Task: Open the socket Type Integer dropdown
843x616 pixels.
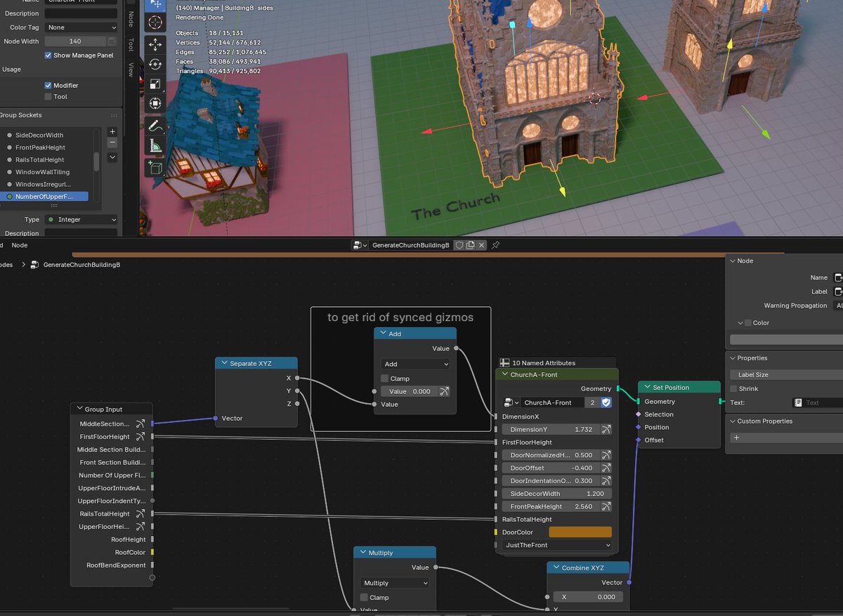Action: 81,219
